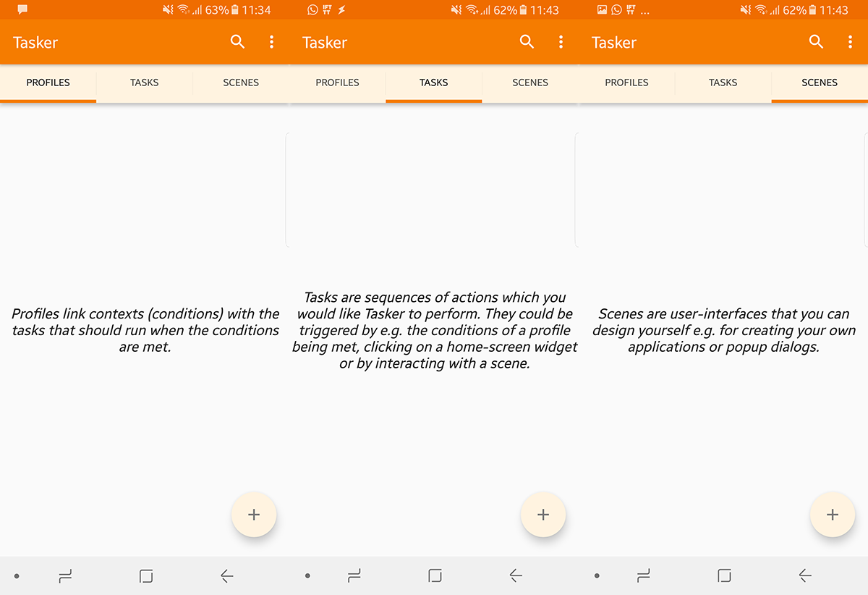Select the highlighted PROFILES tab
Image resolution: width=868 pixels, height=595 pixels.
click(48, 83)
